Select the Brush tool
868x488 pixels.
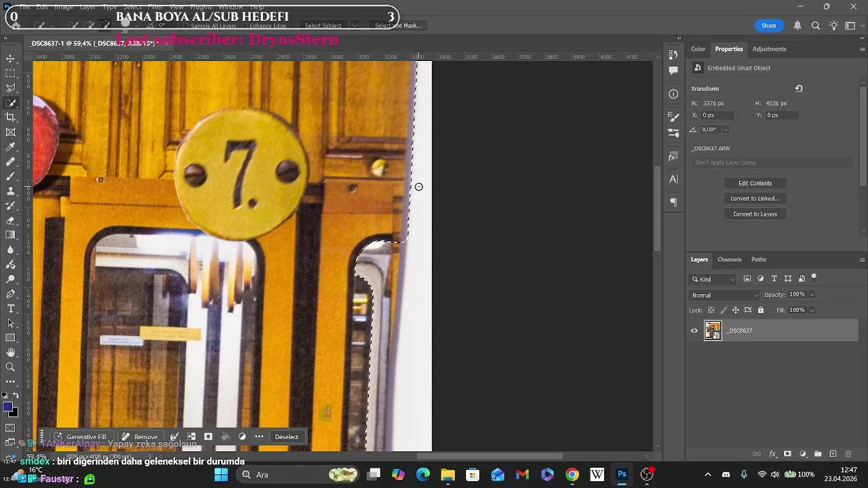point(11,176)
